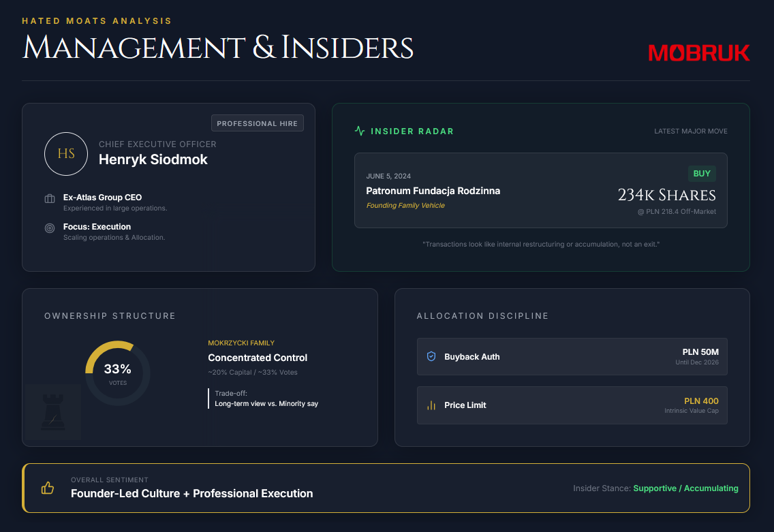Click the June 5, 2024 date
Viewport: 774px width, 532px height.
(388, 176)
